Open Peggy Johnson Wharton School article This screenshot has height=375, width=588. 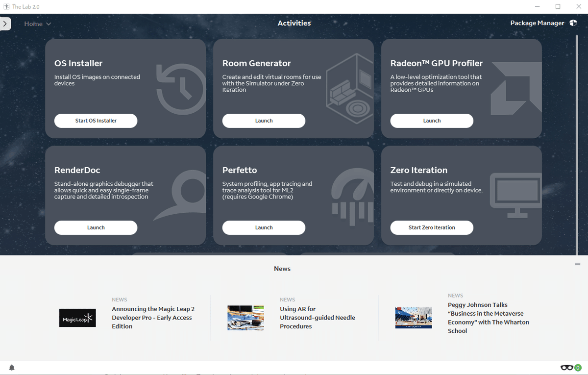[489, 318]
